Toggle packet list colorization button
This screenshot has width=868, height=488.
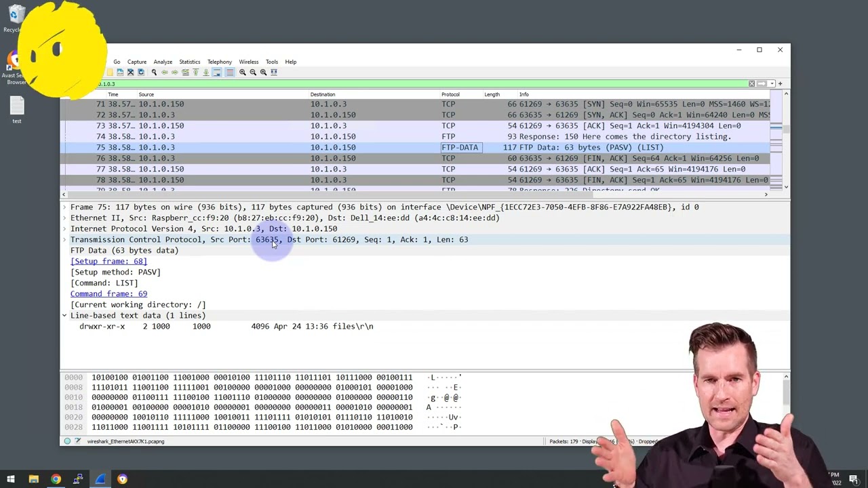tap(230, 73)
